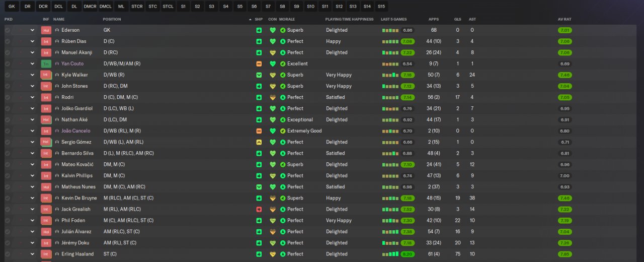Select the DCR position slot button
The width and height of the screenshot is (644, 262).
click(x=43, y=6)
